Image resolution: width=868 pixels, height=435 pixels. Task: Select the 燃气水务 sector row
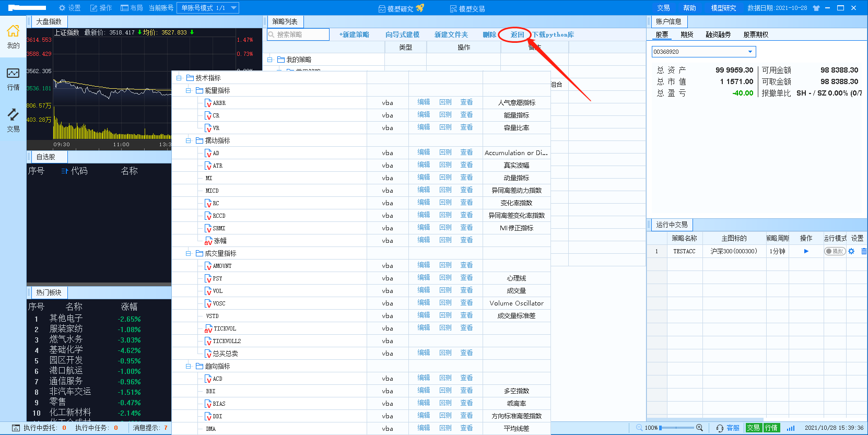point(99,339)
